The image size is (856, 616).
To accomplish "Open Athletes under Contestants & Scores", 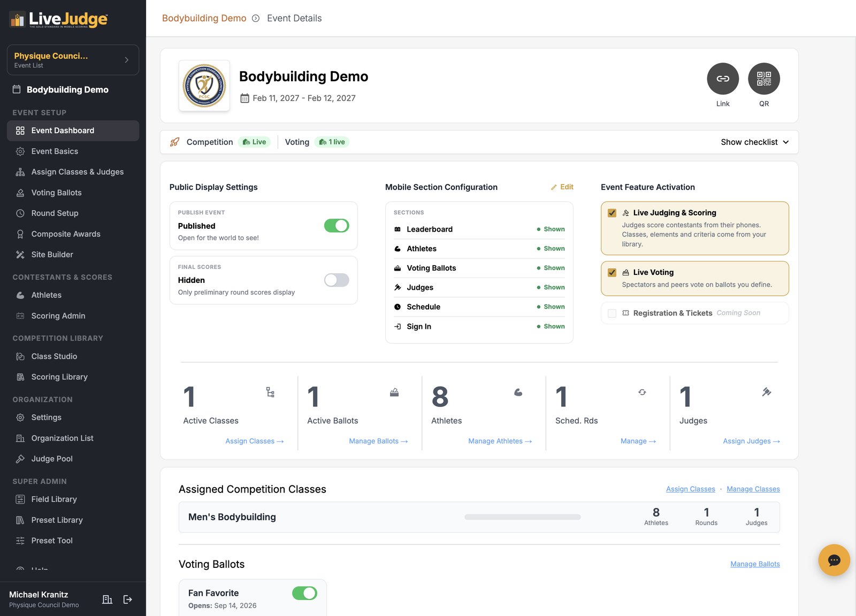I will tap(73, 295).
